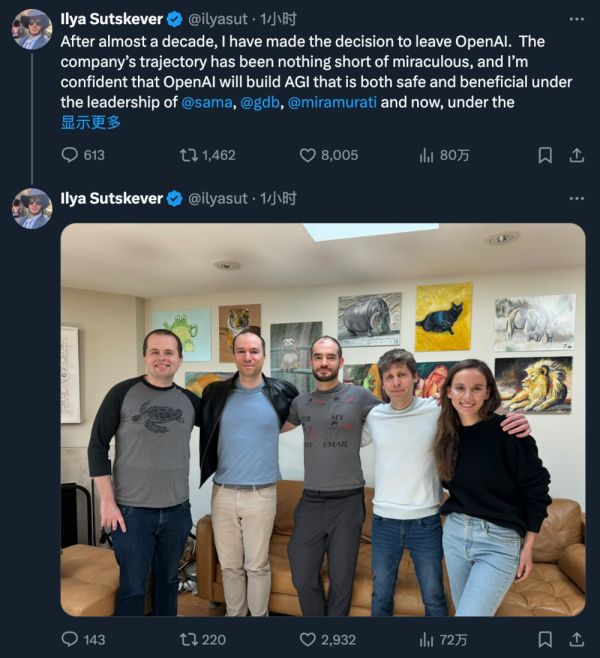Open more options for the first tweet
Screen dimensions: 600x658
click(576, 19)
